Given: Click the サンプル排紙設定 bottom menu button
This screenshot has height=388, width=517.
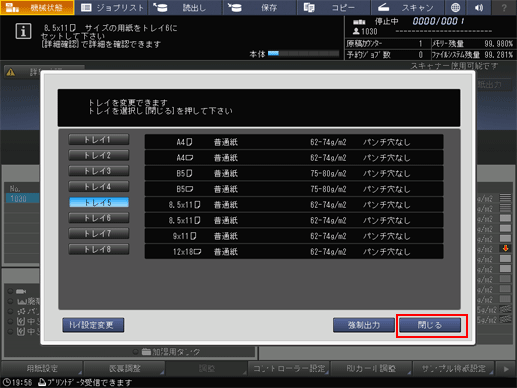Looking at the screenshot, I should pos(453,368).
